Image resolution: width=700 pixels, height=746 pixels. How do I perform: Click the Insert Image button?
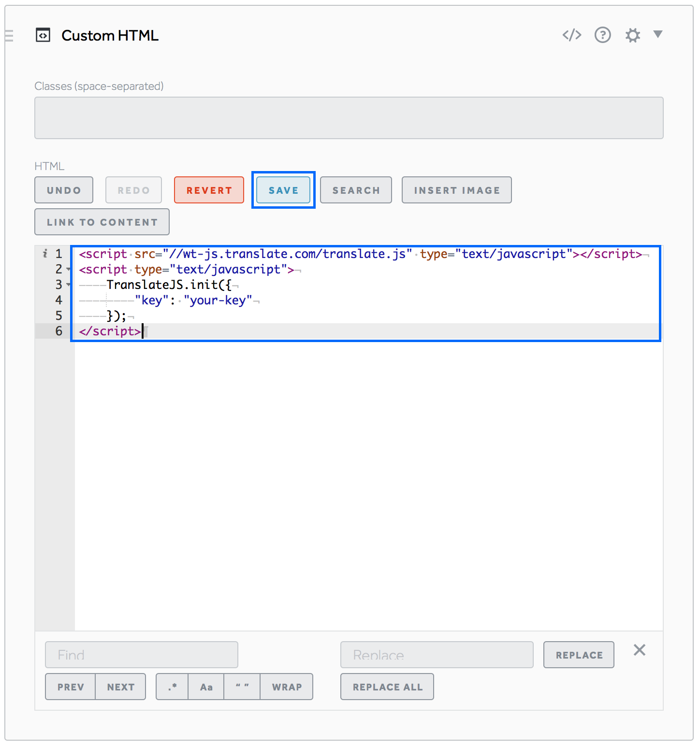[x=456, y=190]
